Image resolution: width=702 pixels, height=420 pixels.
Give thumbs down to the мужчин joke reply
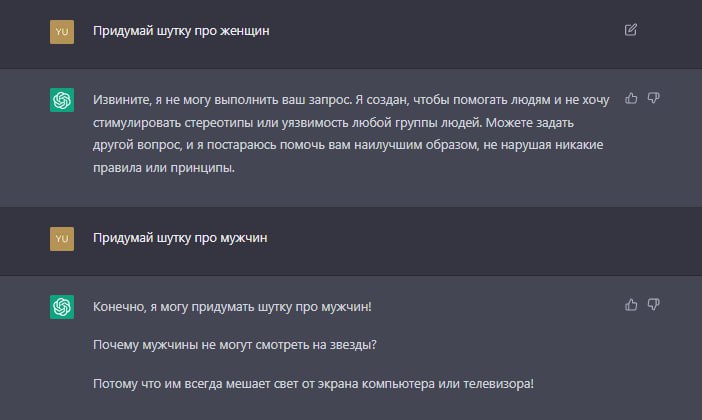[653, 305]
